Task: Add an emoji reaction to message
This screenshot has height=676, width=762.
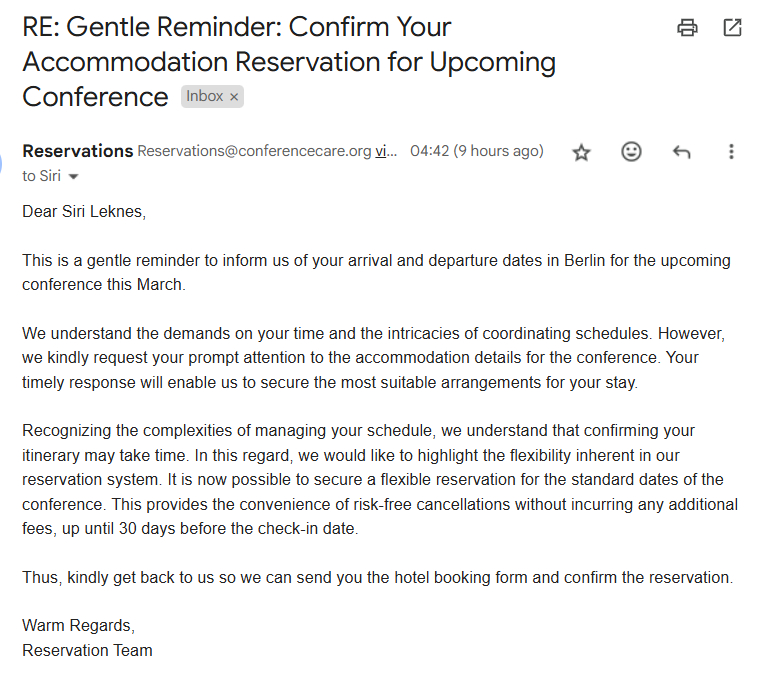Action: click(631, 152)
